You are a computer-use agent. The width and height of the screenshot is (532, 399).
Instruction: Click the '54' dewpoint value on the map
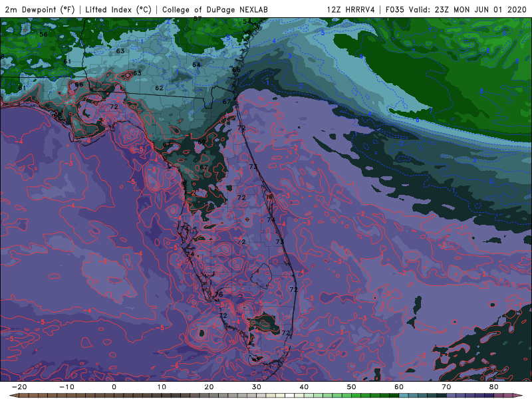click(x=247, y=21)
